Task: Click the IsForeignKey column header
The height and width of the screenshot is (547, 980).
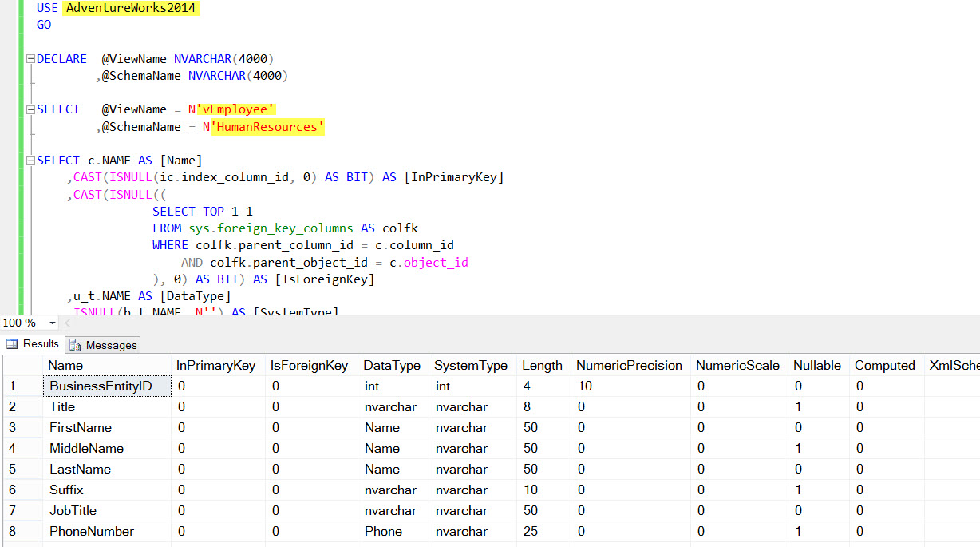Action: point(312,365)
